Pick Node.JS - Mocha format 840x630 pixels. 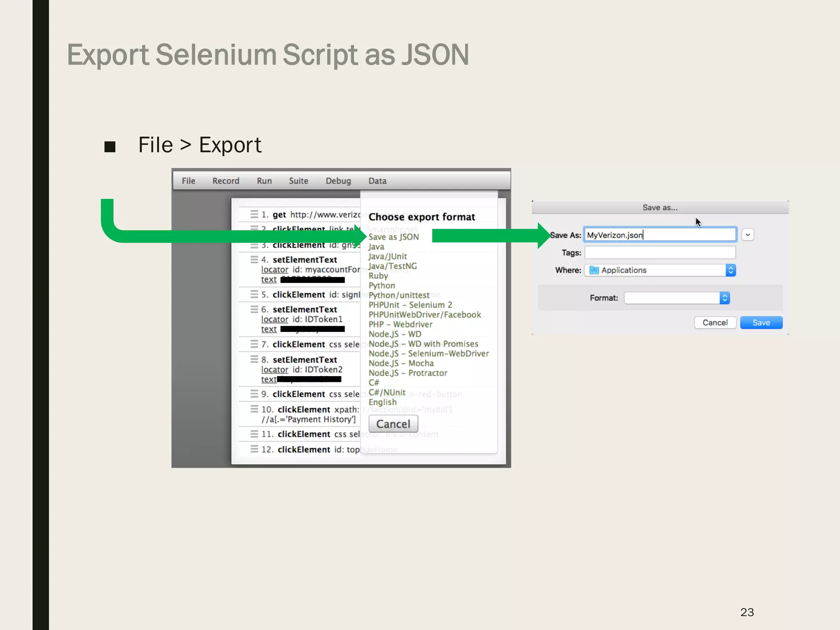click(x=401, y=363)
